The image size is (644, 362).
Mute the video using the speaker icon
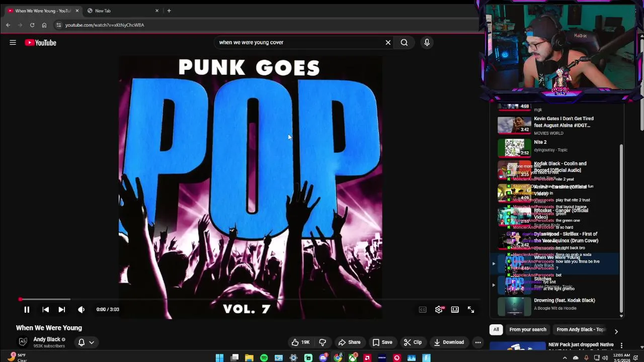[81, 310]
